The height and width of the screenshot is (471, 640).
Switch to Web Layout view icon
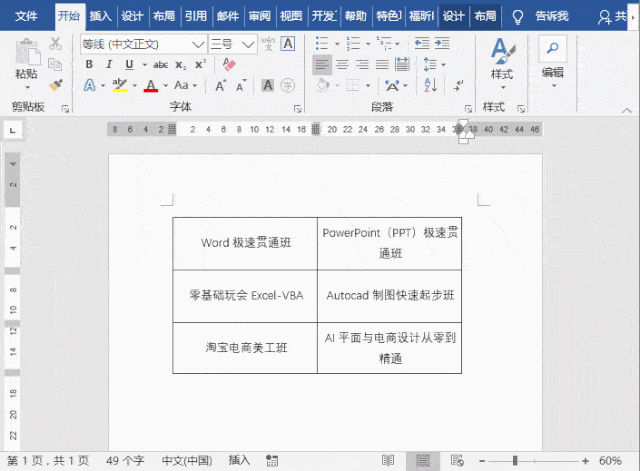click(x=457, y=461)
